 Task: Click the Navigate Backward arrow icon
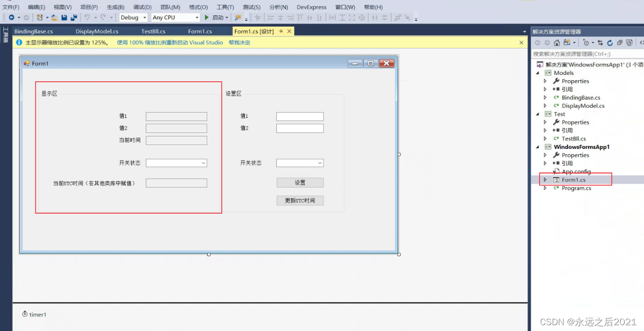coord(12,17)
